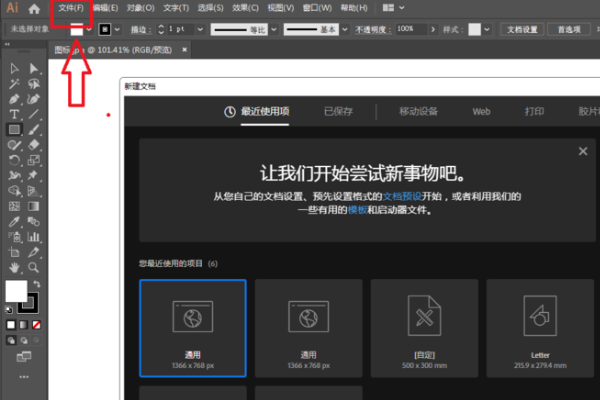This screenshot has height=400, width=600.
Task: Select the Type tool
Action: click(x=15, y=114)
